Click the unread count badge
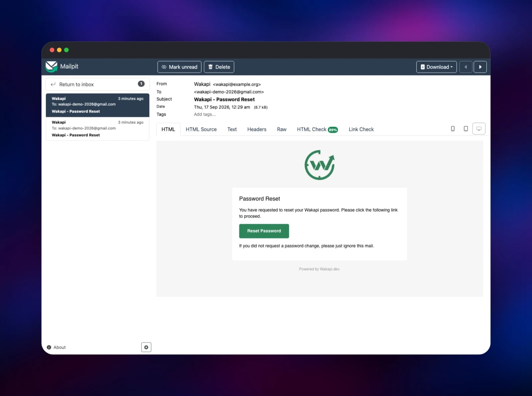This screenshot has height=396, width=532. [x=141, y=84]
